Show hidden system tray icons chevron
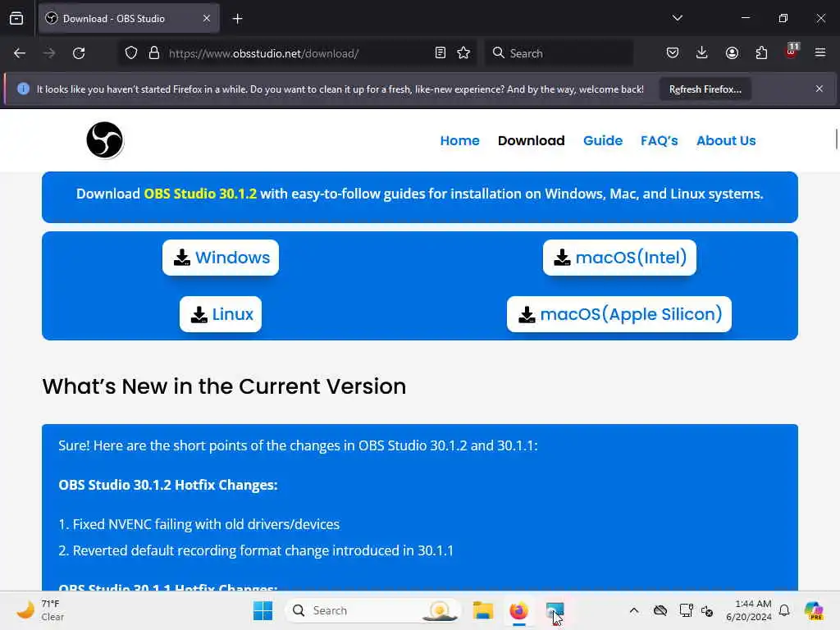The height and width of the screenshot is (630, 840). [634, 610]
